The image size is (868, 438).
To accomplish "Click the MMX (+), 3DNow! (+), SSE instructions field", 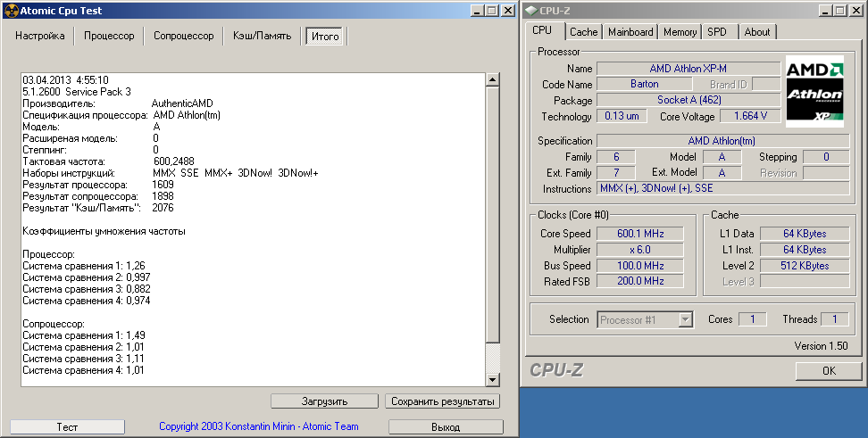I will pos(722,188).
